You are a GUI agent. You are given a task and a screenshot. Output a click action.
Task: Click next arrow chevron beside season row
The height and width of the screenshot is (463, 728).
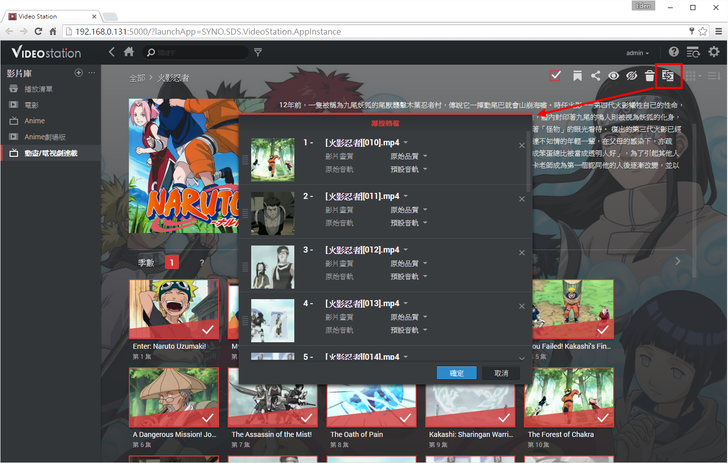click(x=678, y=261)
